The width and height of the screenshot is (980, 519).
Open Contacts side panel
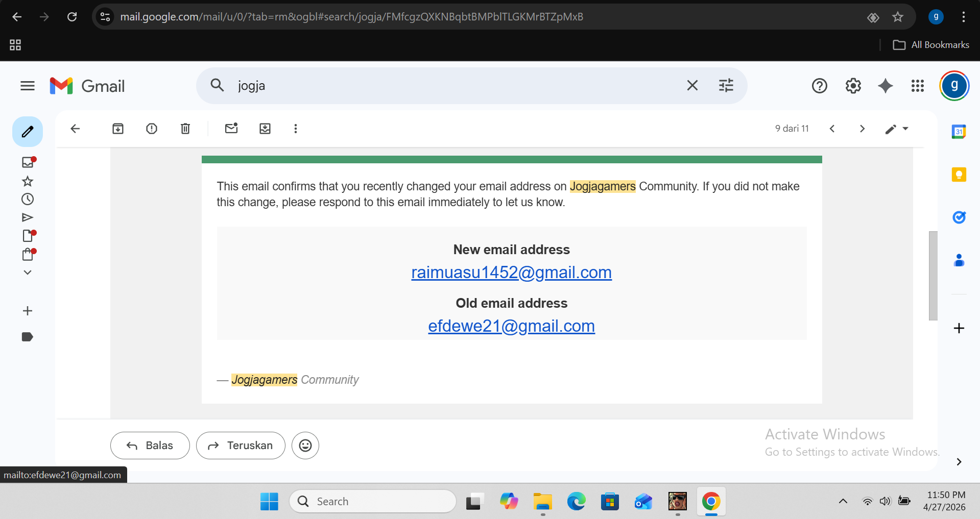959,260
